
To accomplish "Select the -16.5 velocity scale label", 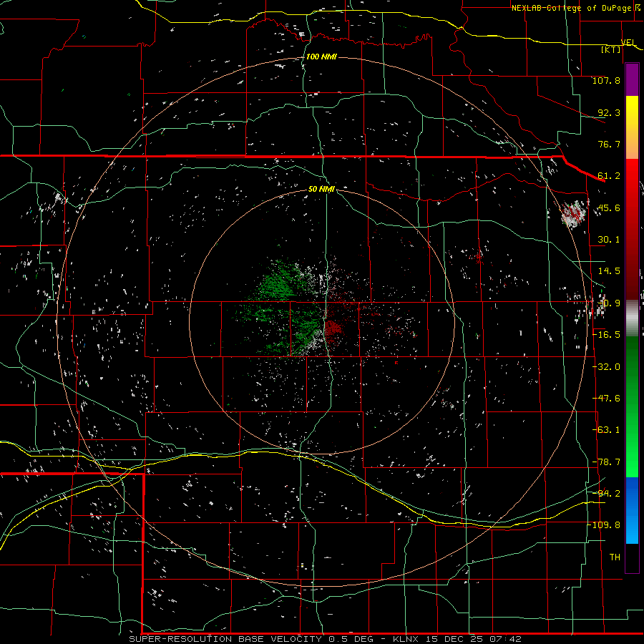I will [x=607, y=335].
